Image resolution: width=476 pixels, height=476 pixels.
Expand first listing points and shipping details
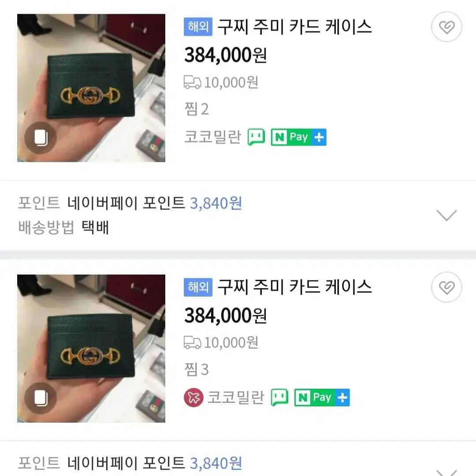(x=446, y=215)
